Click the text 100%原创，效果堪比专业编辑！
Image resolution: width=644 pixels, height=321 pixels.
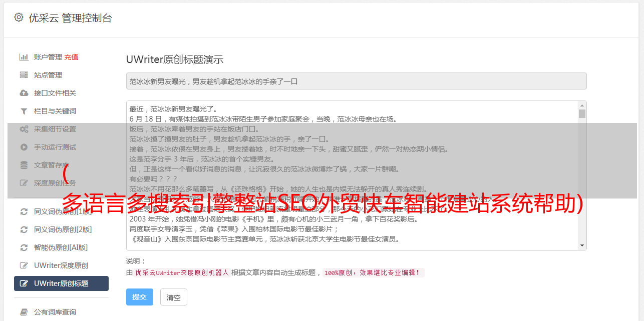coord(373,273)
